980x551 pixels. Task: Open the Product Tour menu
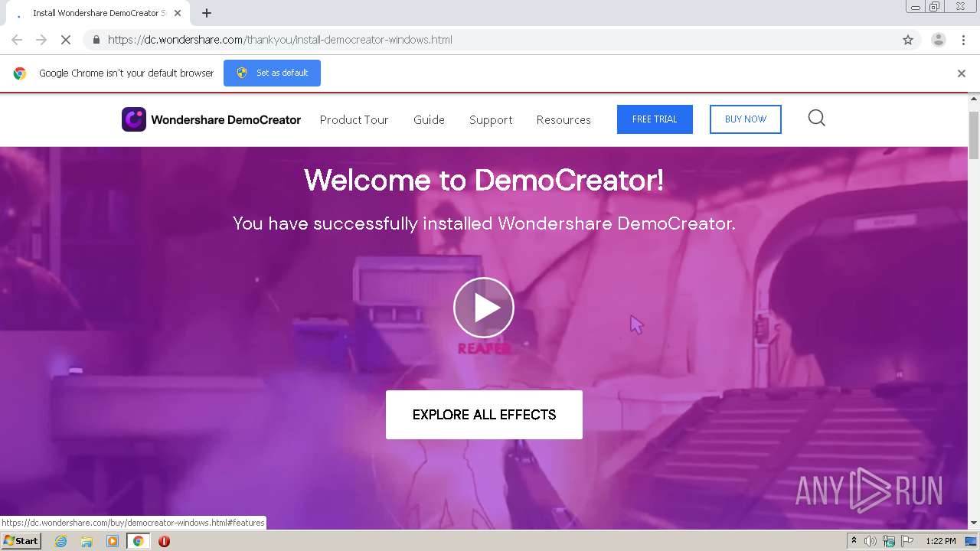pyautogui.click(x=354, y=119)
